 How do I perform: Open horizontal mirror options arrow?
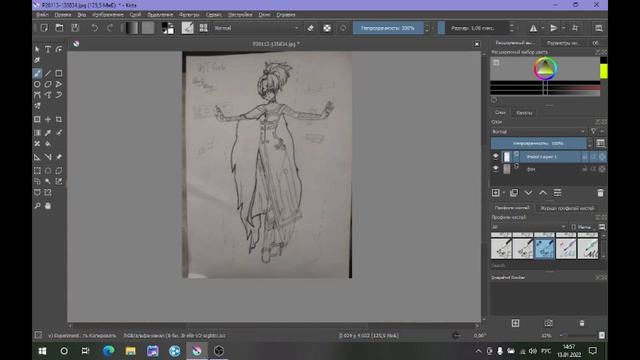(542, 28)
